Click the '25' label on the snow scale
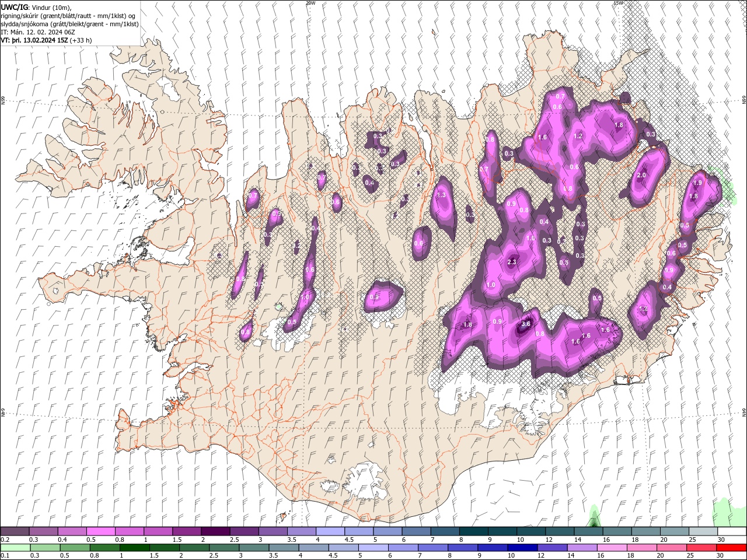 [692, 540]
